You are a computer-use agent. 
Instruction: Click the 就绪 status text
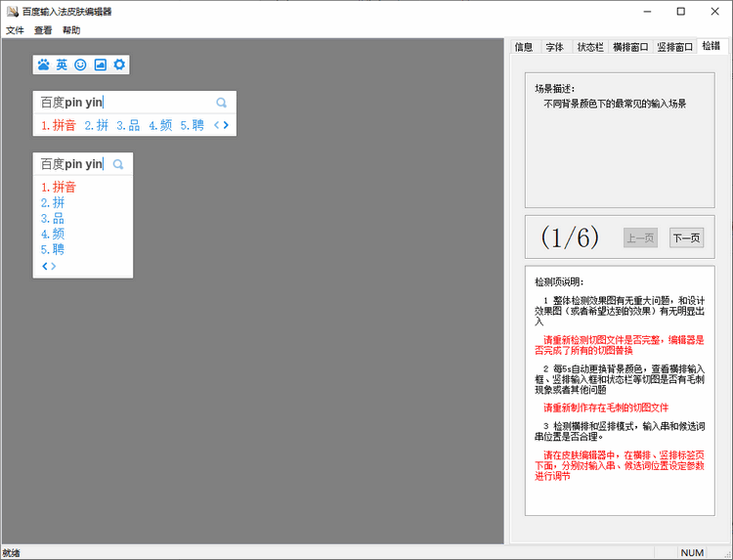pos(11,553)
